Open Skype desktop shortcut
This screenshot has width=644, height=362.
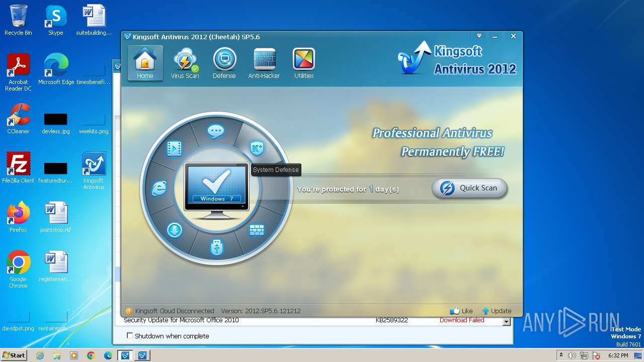[x=55, y=20]
